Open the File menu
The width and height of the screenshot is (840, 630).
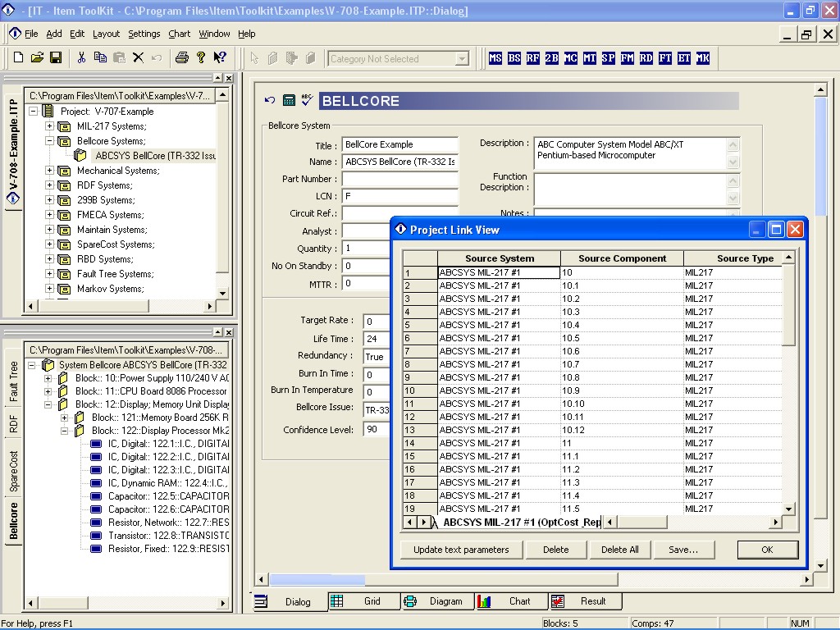(x=32, y=34)
